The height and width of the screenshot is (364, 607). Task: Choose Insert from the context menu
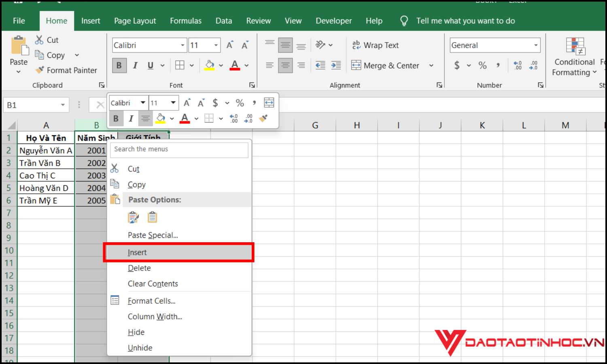pos(138,252)
